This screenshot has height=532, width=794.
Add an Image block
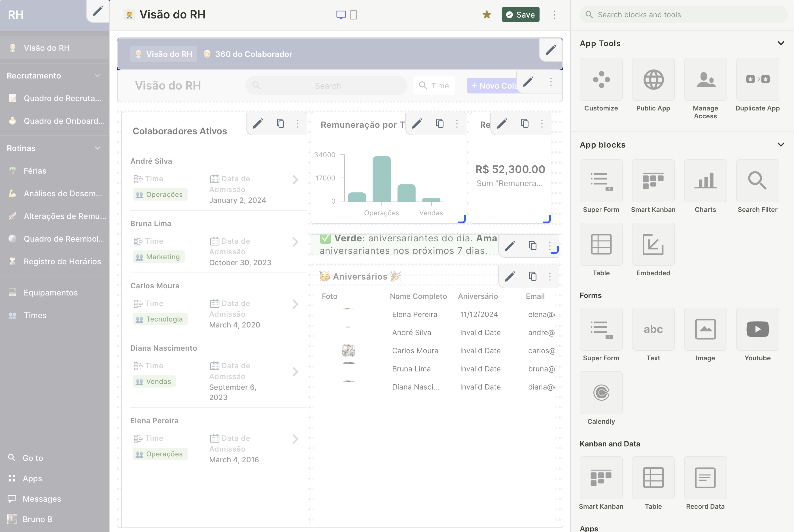coord(705,329)
